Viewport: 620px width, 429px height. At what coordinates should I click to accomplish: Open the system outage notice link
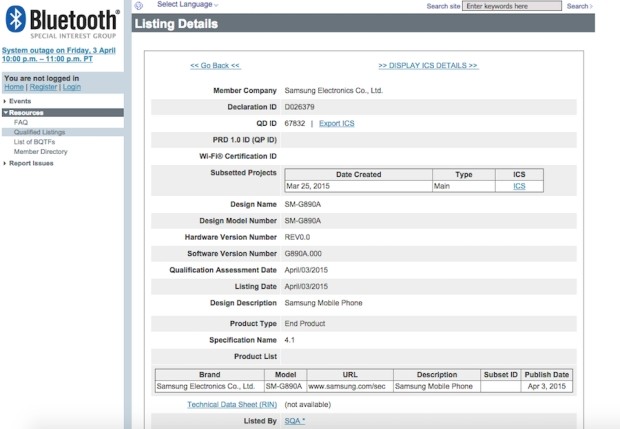[62, 54]
